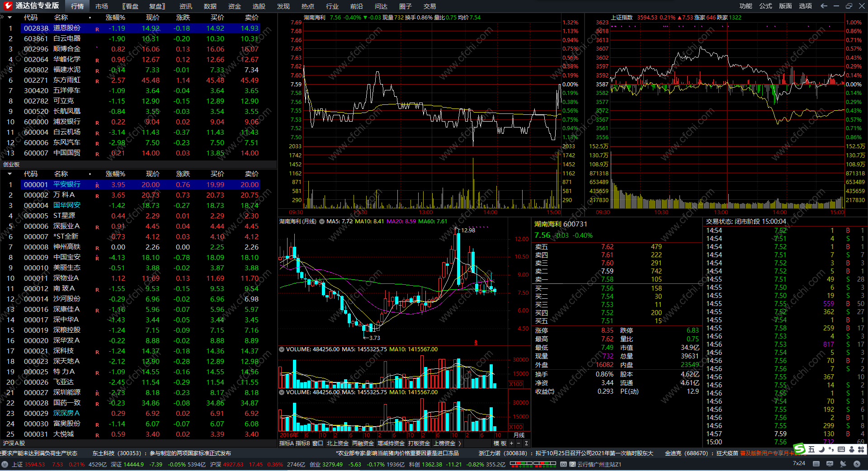This screenshot has width=868, height=471.
Task: Click the plus button beside 模板
Action: (511, 443)
